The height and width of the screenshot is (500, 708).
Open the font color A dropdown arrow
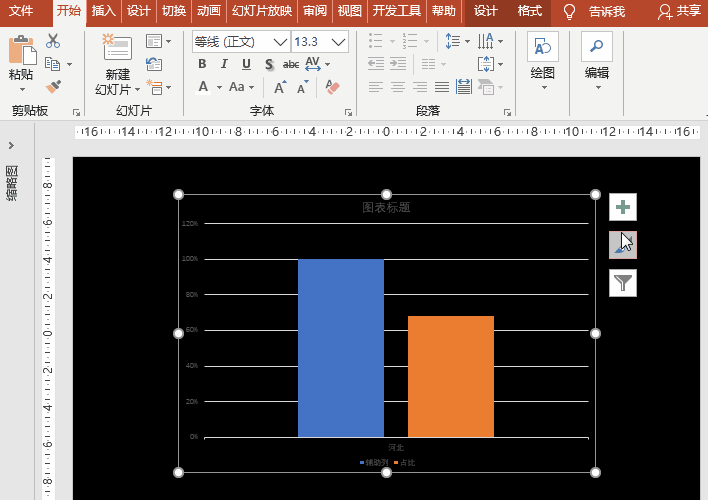coord(219,87)
